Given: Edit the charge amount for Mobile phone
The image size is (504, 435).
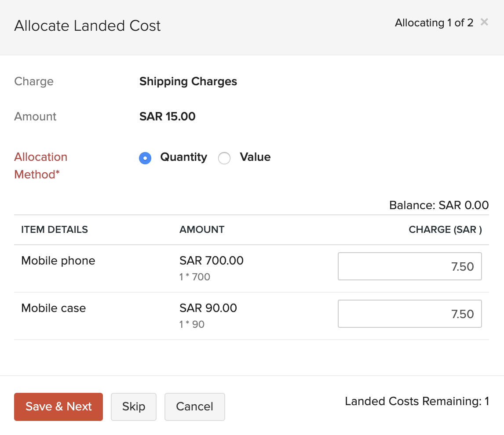Looking at the screenshot, I should 409,266.
